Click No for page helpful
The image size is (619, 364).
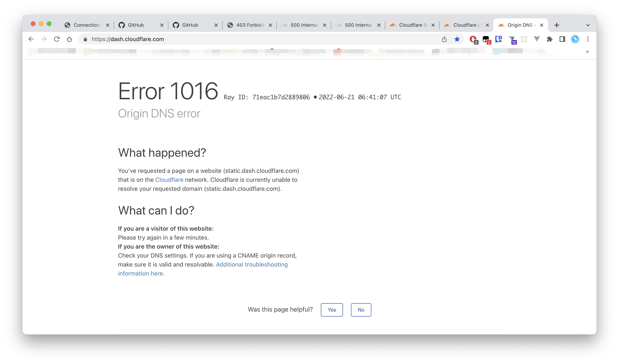(x=361, y=310)
